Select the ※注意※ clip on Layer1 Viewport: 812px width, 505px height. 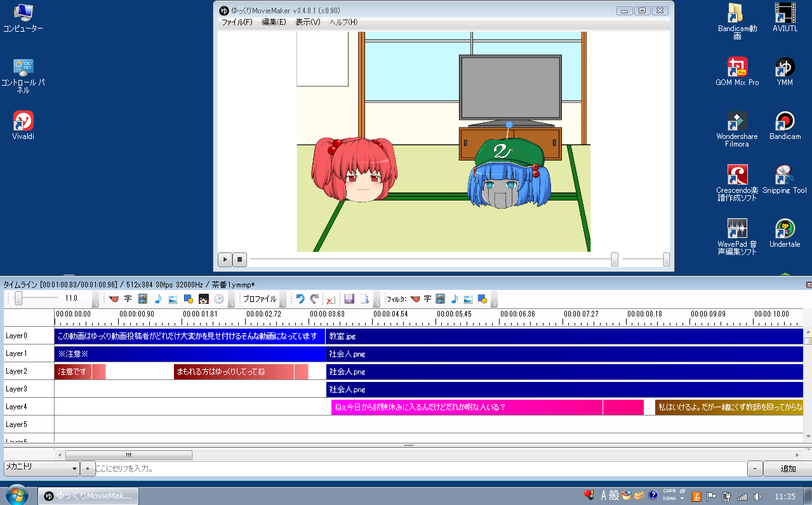coord(190,353)
